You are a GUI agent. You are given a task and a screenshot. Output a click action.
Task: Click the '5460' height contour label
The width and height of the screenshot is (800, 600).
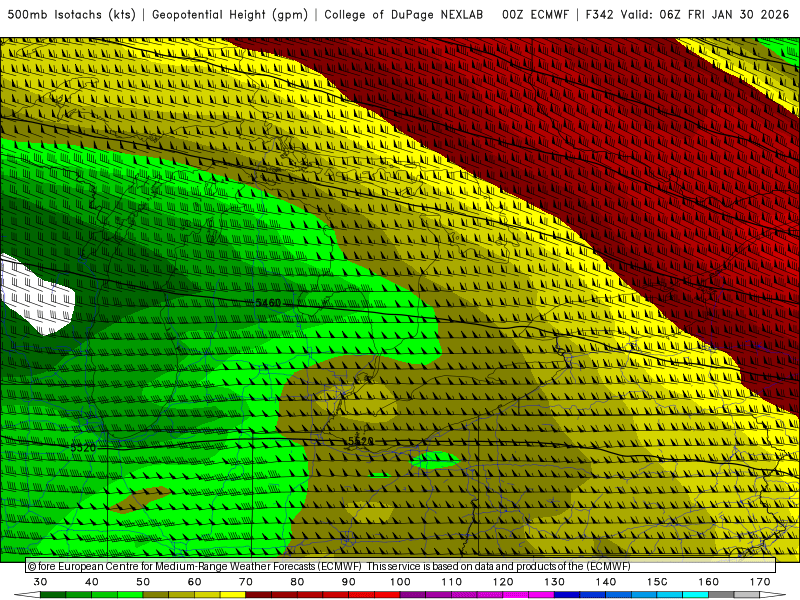pos(268,303)
